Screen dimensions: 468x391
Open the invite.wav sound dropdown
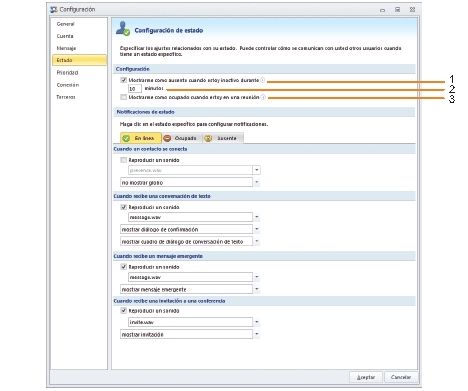click(256, 322)
